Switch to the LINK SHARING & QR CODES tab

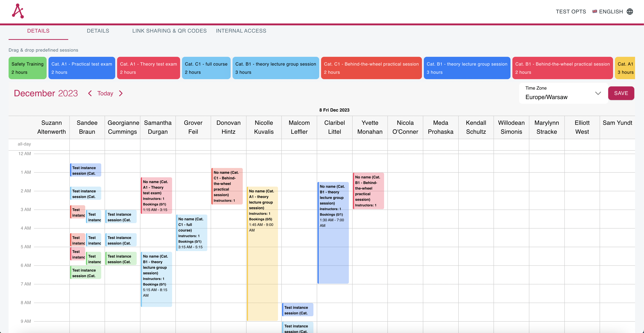[169, 31]
